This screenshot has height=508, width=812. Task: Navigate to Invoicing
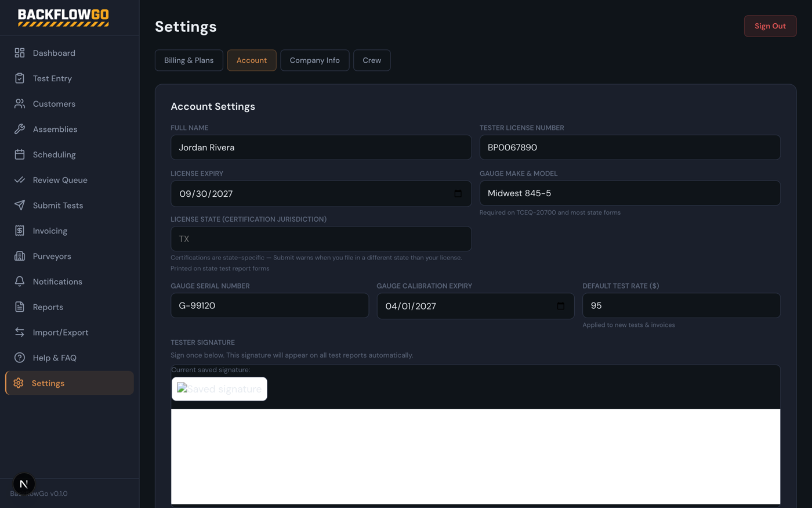(70, 230)
